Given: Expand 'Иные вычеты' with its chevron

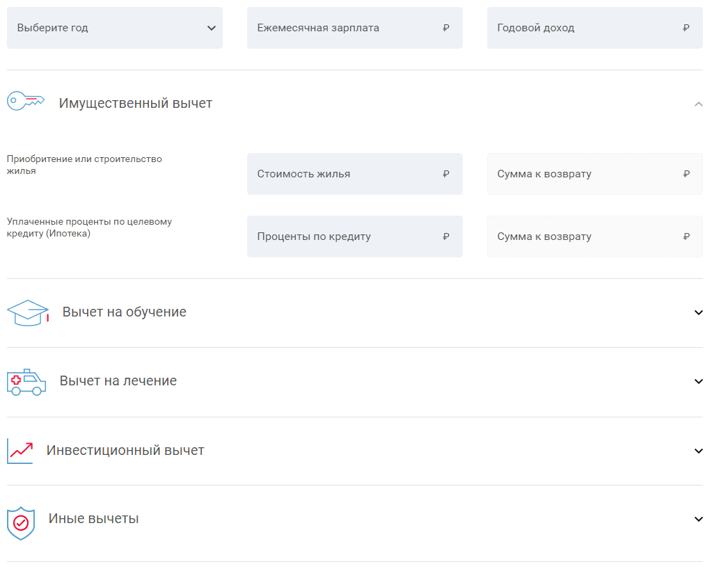Looking at the screenshot, I should [x=699, y=519].
